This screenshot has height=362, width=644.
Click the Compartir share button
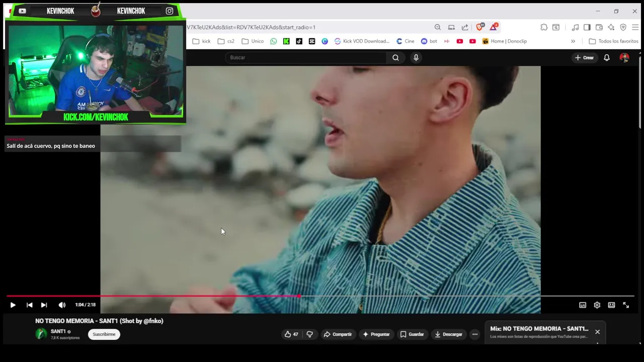tap(338, 334)
